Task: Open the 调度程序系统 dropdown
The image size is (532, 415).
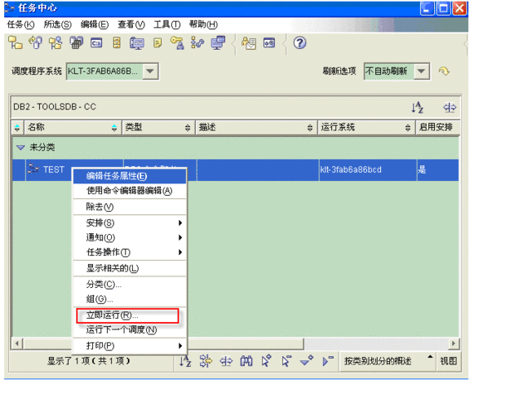Action: coord(150,71)
